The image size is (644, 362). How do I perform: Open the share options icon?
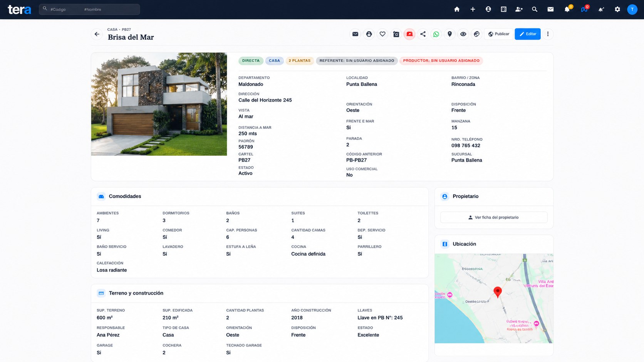click(x=423, y=34)
